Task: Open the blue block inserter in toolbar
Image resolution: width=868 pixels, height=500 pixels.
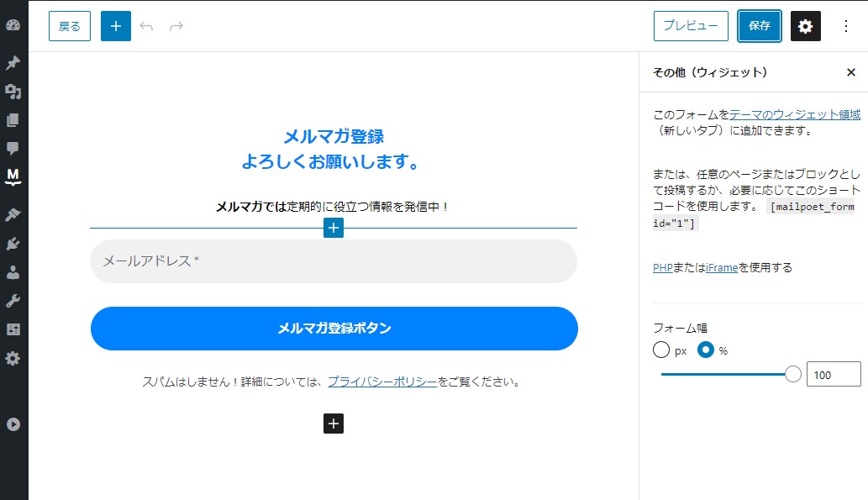Action: 116,26
